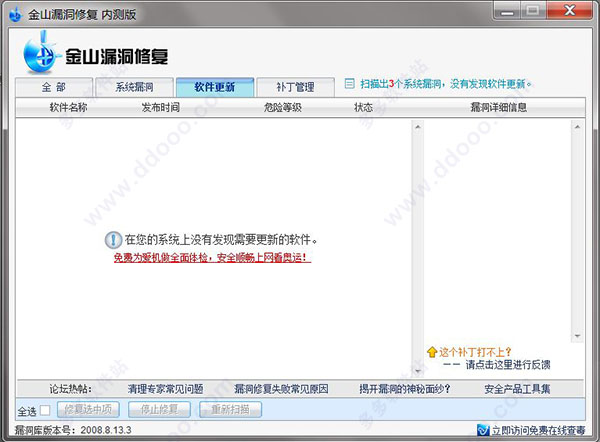Sort by 软件名称 column header

coord(68,107)
